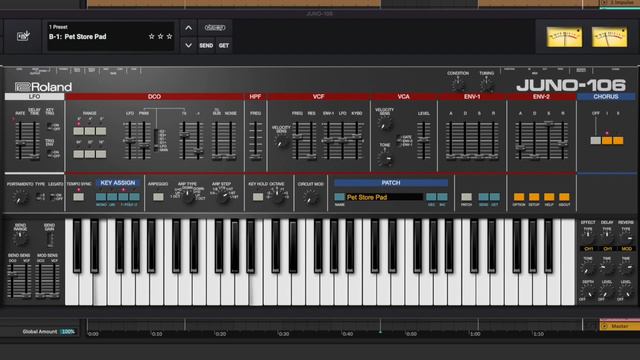Click the patch NAME button
Image resolution: width=640 pixels, height=360 pixels.
pyautogui.click(x=339, y=197)
